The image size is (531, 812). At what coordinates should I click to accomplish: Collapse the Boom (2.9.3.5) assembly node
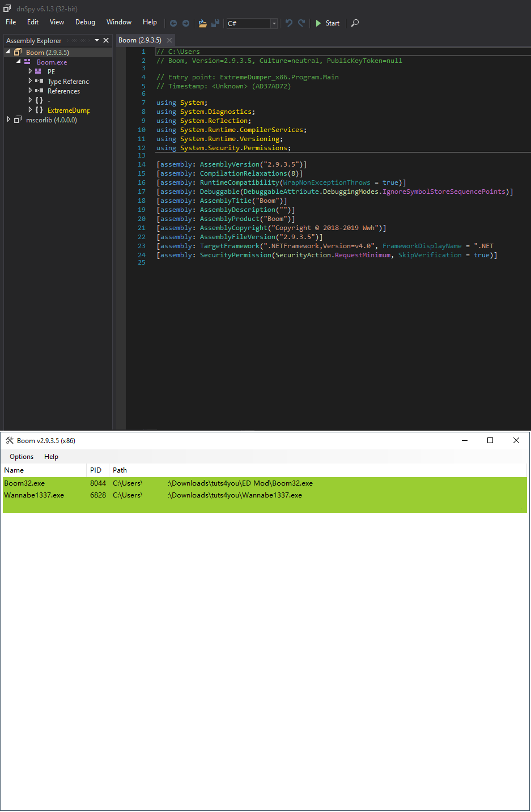[8, 52]
